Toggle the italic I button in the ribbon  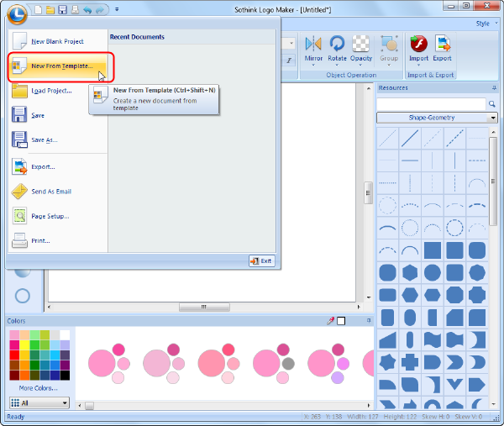point(289,60)
